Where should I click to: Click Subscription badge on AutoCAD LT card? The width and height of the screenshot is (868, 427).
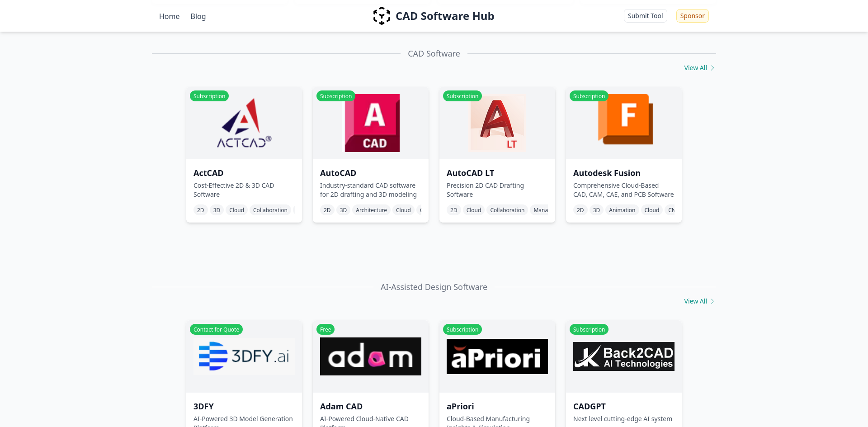click(x=462, y=96)
